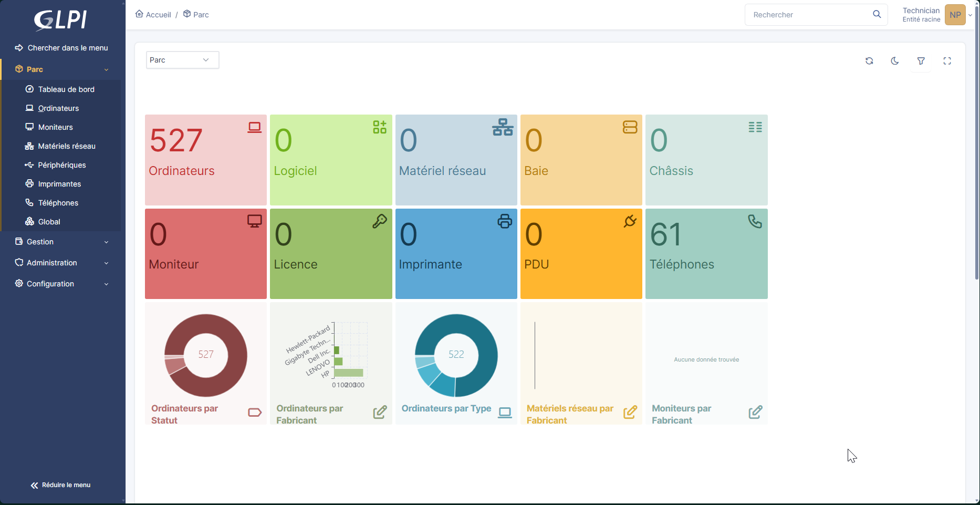Collapse the sidebar with Réduire le menu

coord(61,485)
